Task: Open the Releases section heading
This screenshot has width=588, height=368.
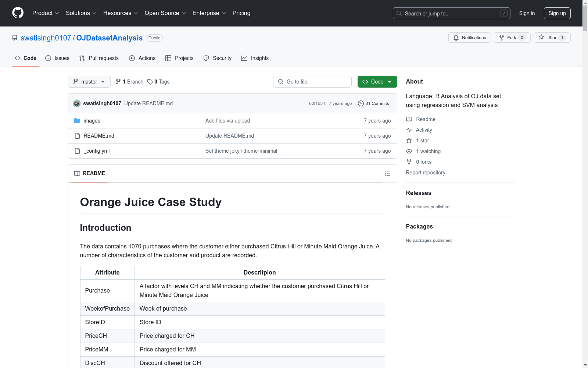Action: tap(419, 193)
